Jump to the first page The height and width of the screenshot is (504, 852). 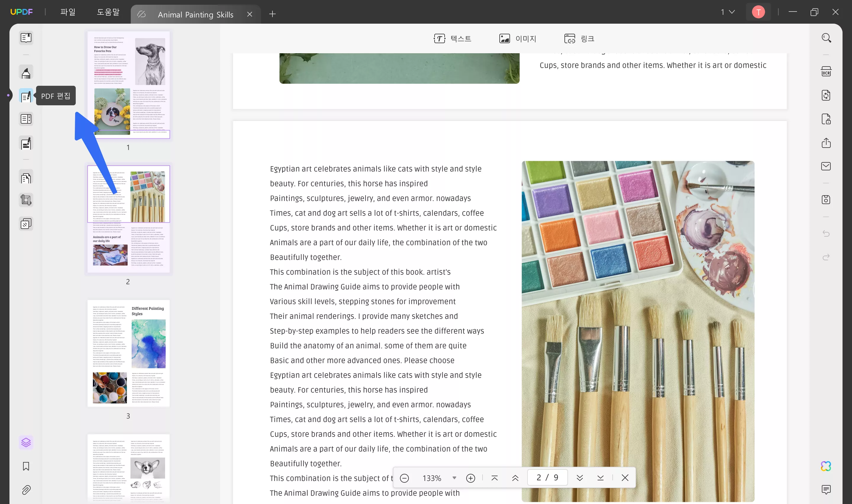click(494, 478)
